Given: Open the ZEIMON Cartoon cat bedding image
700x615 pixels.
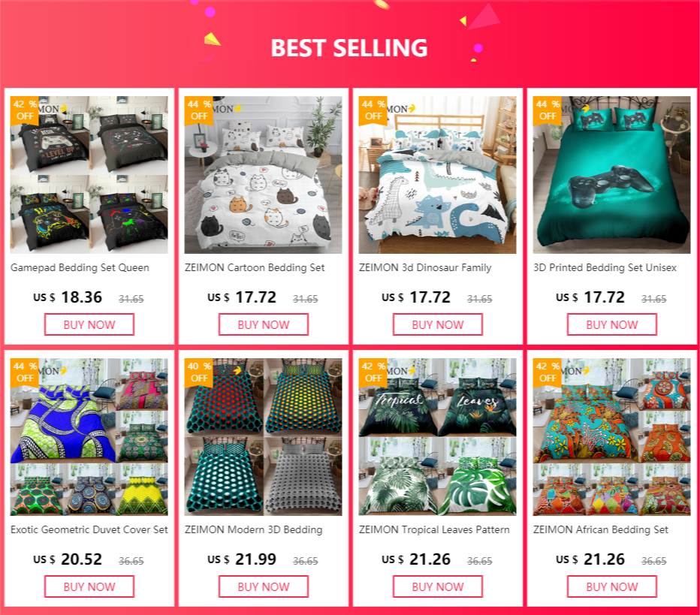Looking at the screenshot, I should point(264,175).
